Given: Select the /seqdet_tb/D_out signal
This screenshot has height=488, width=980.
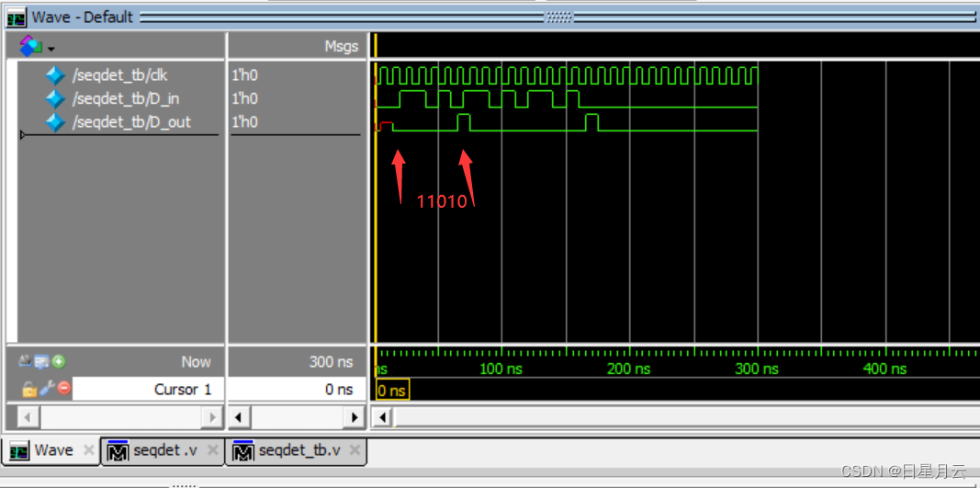Looking at the screenshot, I should click(x=131, y=122).
